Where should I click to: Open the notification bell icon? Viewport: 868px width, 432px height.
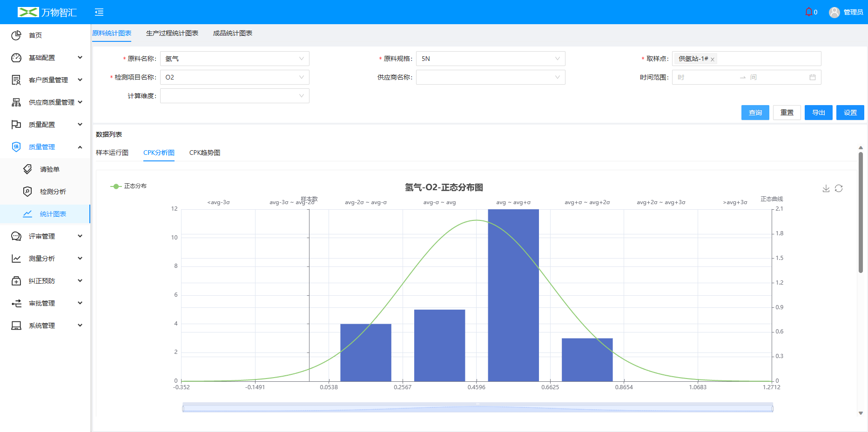click(x=808, y=12)
